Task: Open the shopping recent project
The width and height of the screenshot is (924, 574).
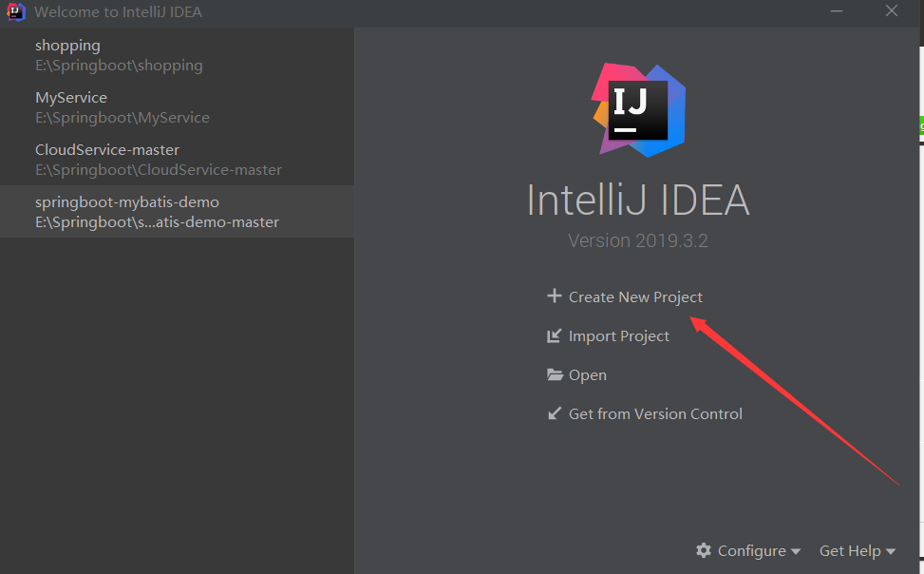Action: coord(119,55)
